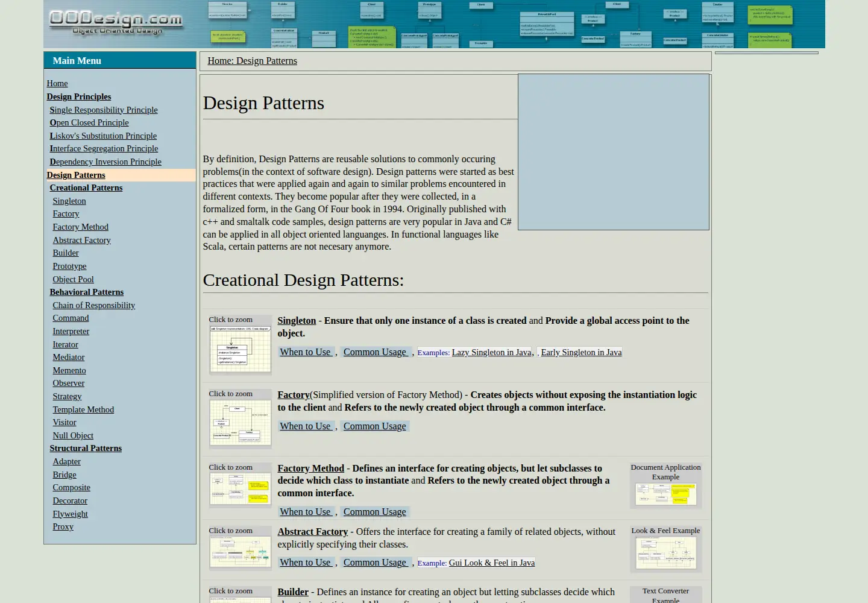Viewport: 868px width, 603px height.
Task: Open the Proxy pattern link
Action: point(63,526)
